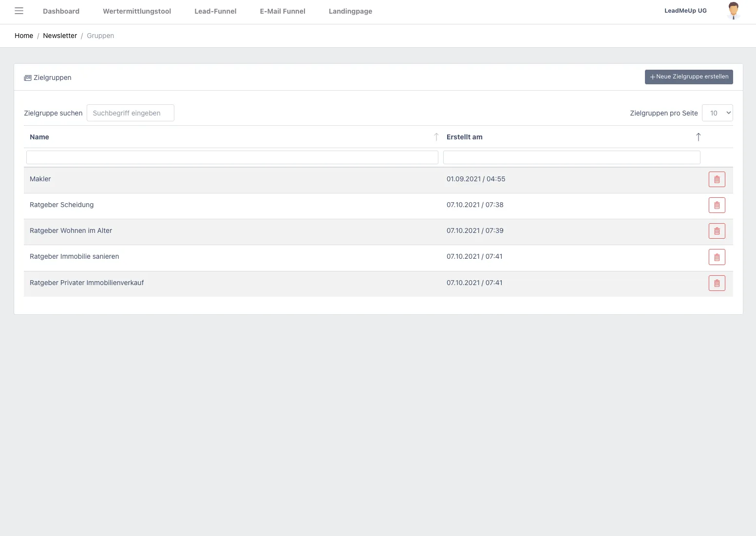756x536 pixels.
Task: Click Neue Zielgruppe erstellen button
Action: click(x=688, y=77)
